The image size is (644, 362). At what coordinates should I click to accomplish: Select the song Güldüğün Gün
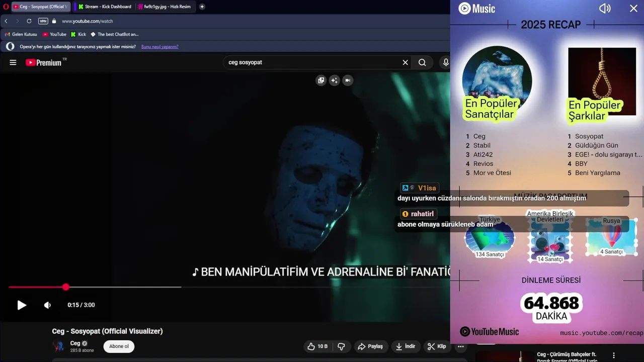[597, 145]
